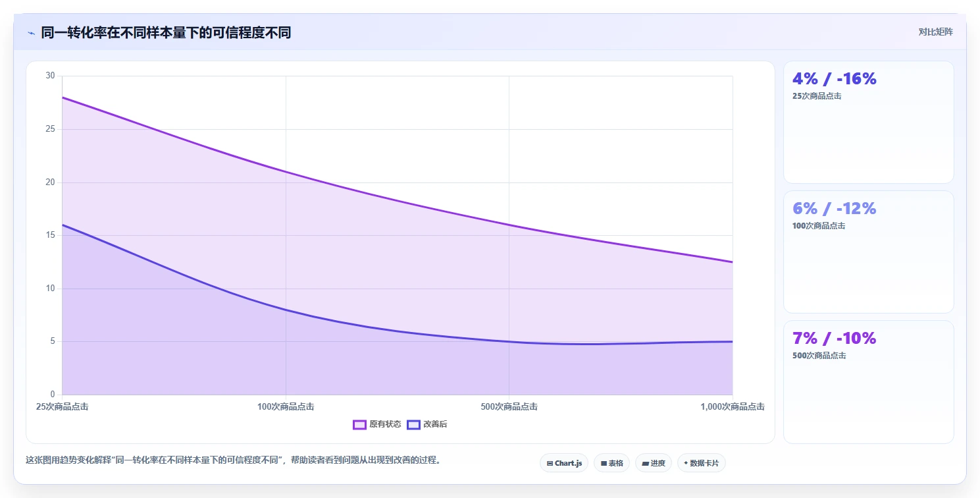
Task: Click the purple 原有状态 legend color box
Action: (x=359, y=424)
